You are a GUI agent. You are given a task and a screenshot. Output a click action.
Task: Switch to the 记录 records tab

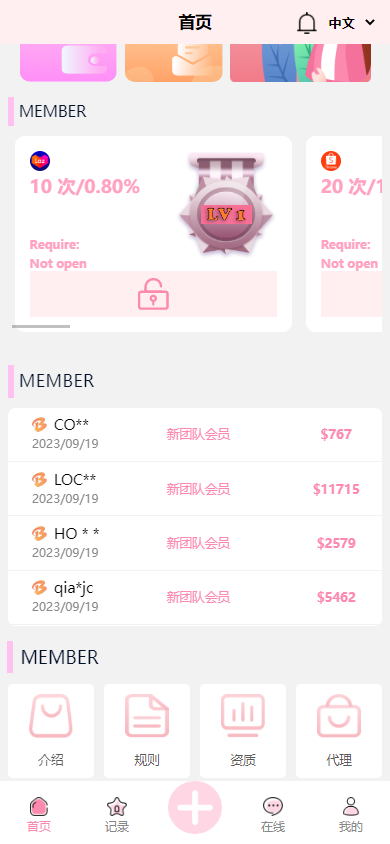coord(117,814)
